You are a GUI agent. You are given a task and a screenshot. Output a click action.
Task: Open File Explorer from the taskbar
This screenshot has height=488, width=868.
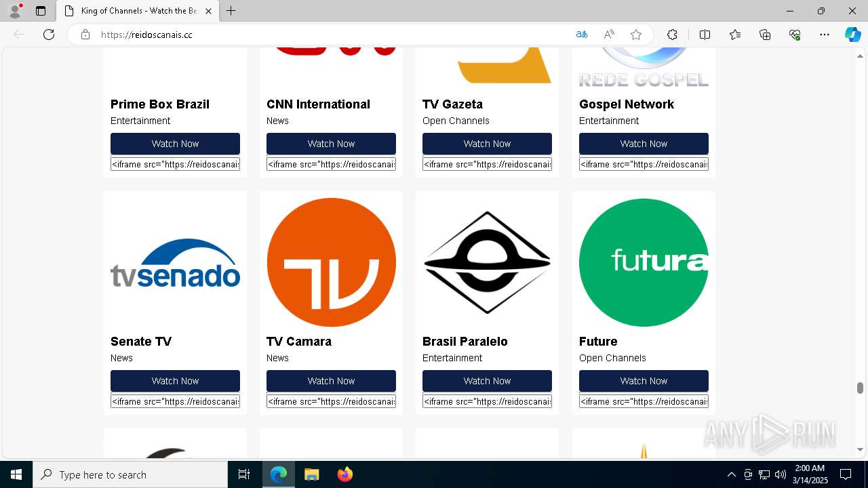coord(311,474)
